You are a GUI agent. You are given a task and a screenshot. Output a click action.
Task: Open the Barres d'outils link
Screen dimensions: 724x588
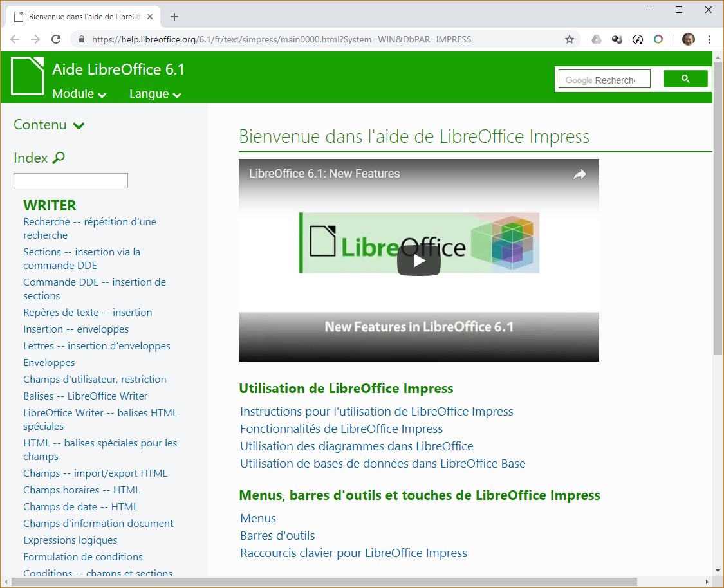click(x=277, y=535)
